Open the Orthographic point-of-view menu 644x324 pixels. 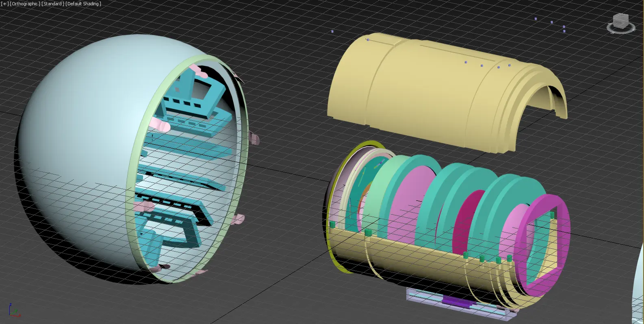(25, 4)
